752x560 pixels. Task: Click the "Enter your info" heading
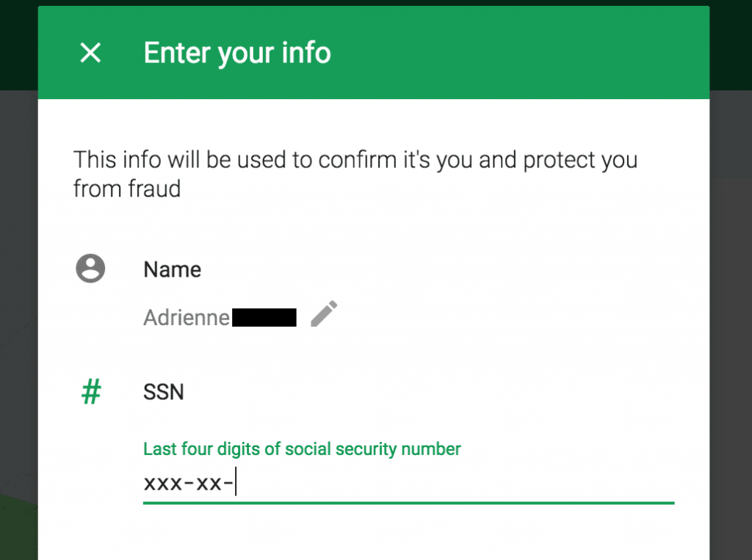[237, 53]
